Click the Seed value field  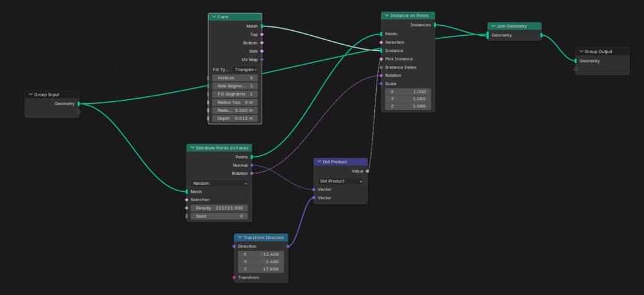[x=219, y=216]
